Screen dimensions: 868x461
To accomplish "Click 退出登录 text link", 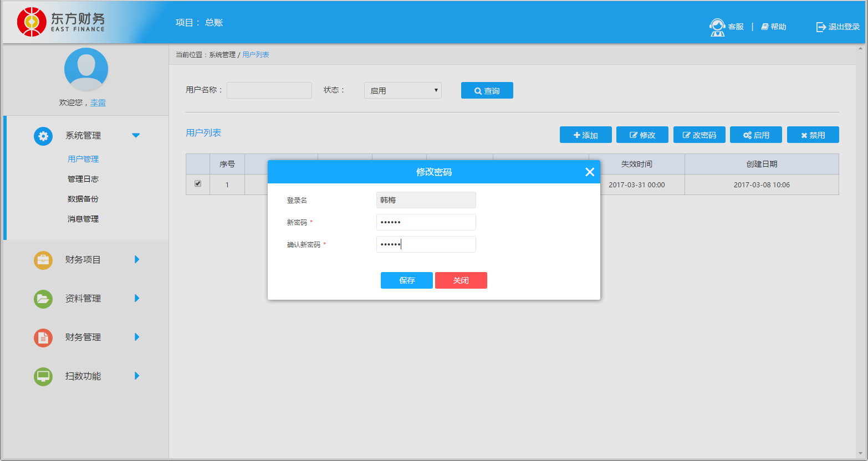I will [x=844, y=27].
